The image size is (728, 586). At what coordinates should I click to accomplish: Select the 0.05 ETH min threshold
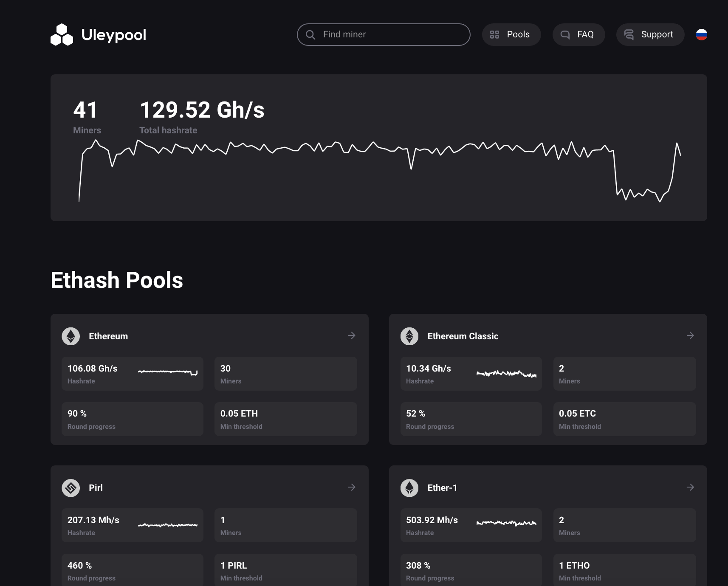pos(239,414)
